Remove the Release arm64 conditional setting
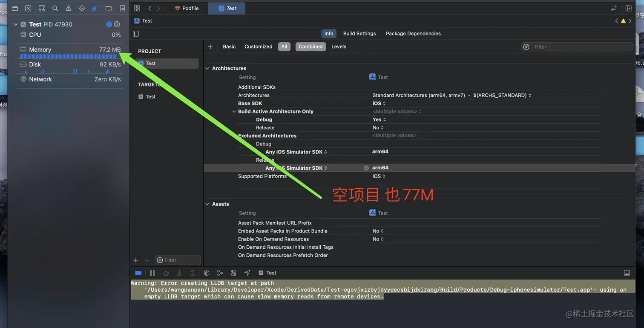This screenshot has height=328, width=644. (366, 168)
